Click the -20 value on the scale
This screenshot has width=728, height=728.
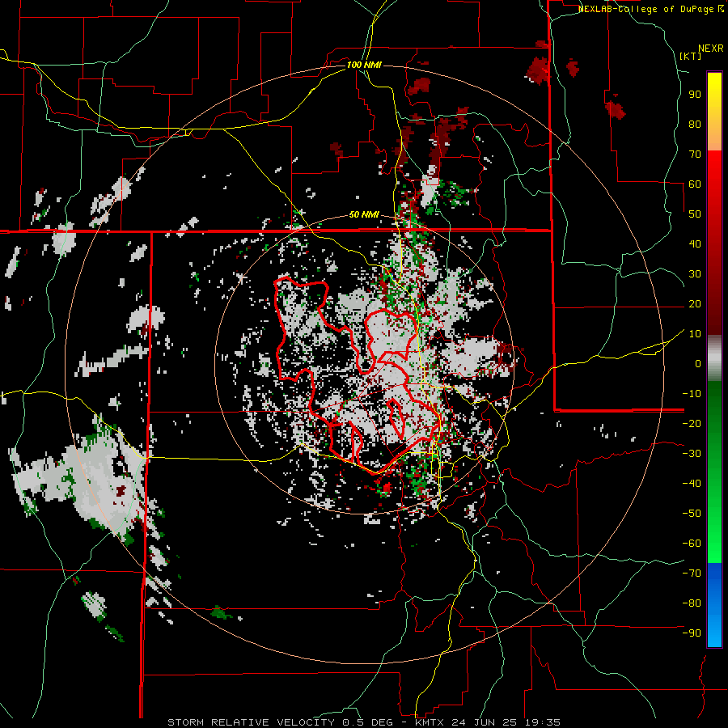(x=692, y=423)
